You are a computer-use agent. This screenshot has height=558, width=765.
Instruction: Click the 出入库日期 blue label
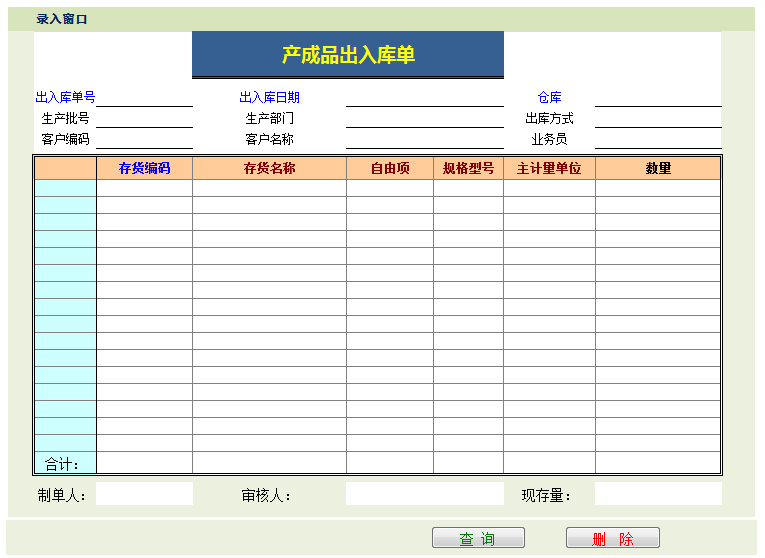coord(269,97)
